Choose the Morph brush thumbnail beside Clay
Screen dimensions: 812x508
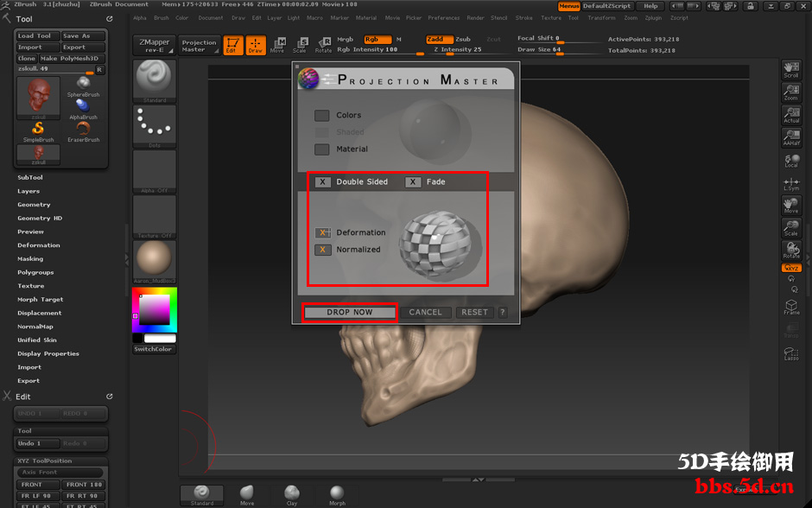(x=337, y=495)
